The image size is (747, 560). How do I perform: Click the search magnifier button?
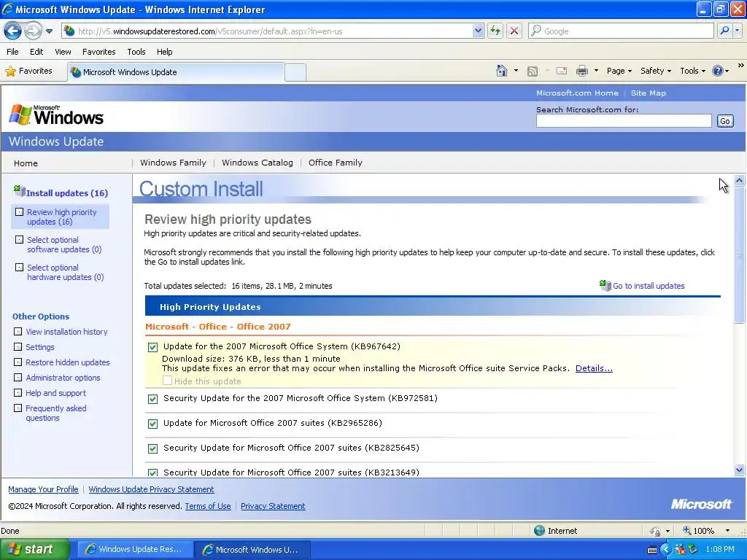coord(724,31)
